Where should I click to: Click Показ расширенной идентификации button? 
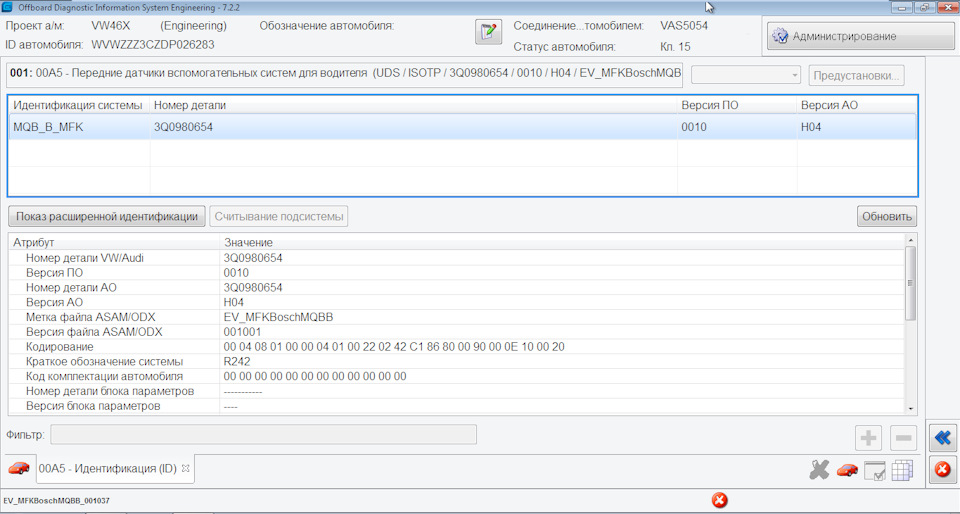click(x=107, y=216)
